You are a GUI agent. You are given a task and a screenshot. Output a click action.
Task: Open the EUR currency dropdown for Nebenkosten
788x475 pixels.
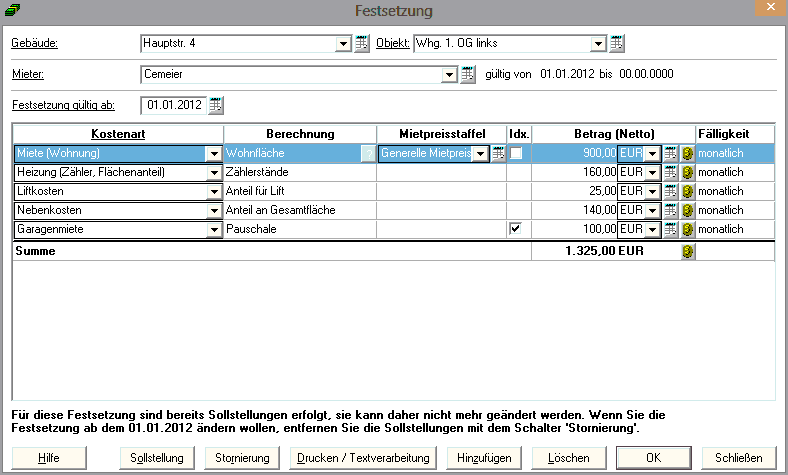(652, 210)
